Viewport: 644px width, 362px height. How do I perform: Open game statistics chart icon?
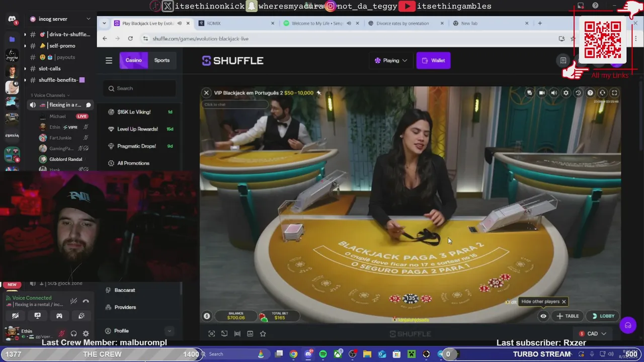click(250, 333)
